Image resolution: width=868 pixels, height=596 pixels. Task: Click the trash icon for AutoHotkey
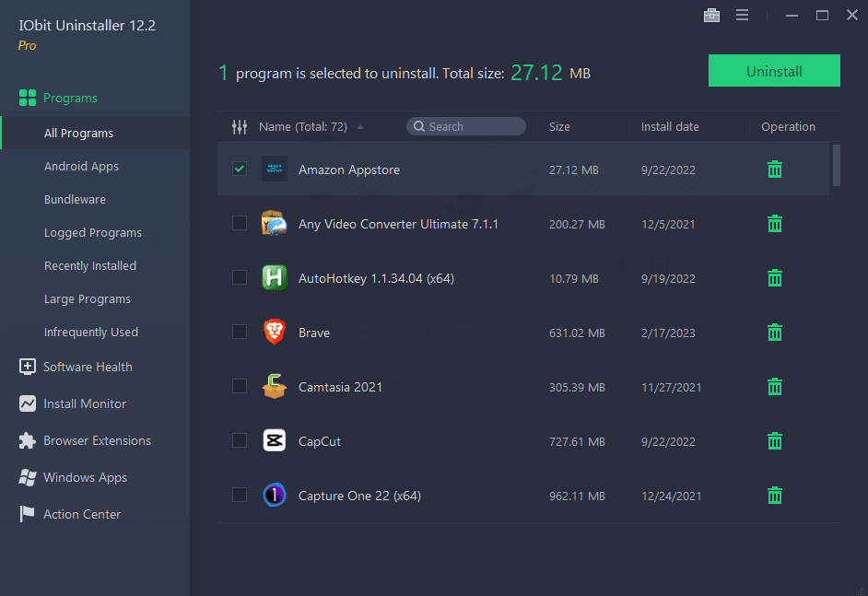774,278
